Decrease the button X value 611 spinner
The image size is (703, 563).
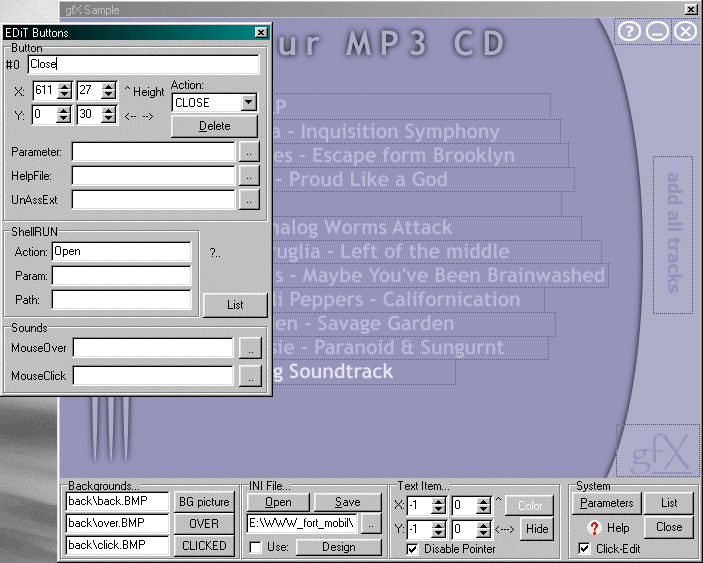pyautogui.click(x=65, y=95)
